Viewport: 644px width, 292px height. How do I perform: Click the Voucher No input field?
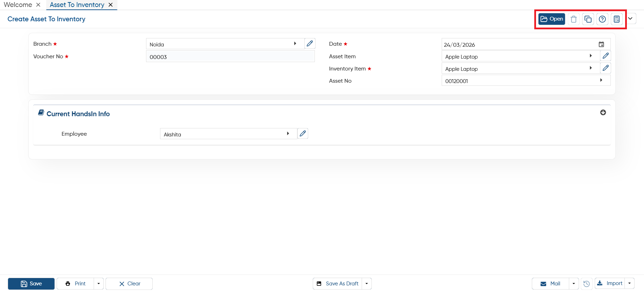pos(230,56)
